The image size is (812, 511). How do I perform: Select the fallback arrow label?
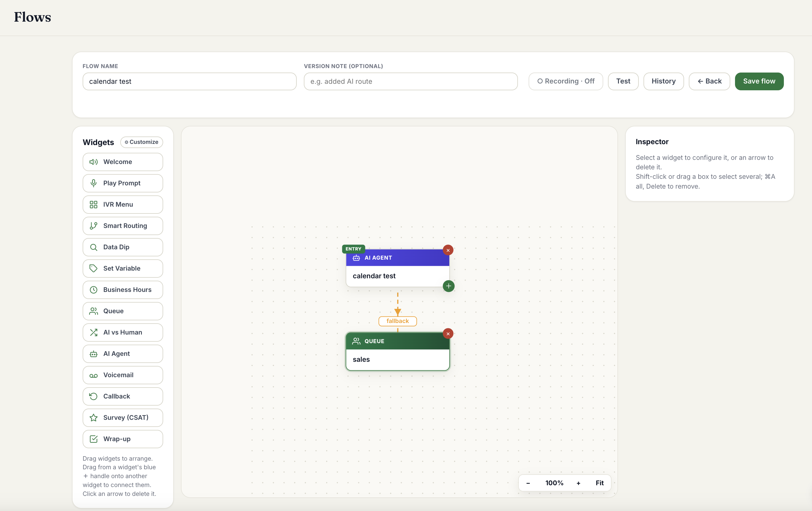(x=398, y=321)
